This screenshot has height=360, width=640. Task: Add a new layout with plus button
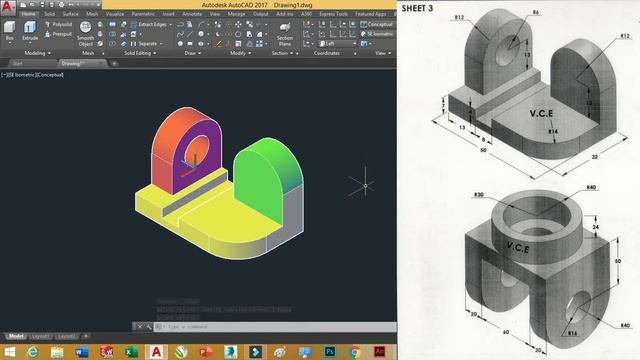pyautogui.click(x=86, y=336)
